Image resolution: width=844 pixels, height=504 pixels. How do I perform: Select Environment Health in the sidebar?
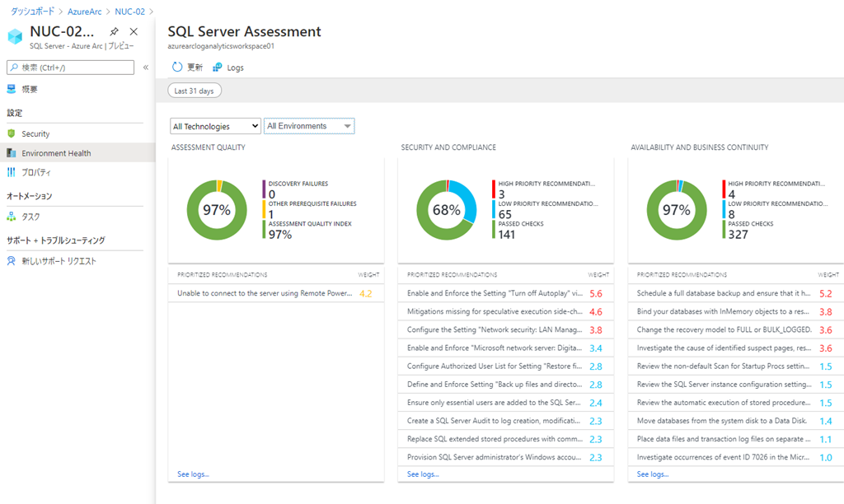click(x=77, y=152)
